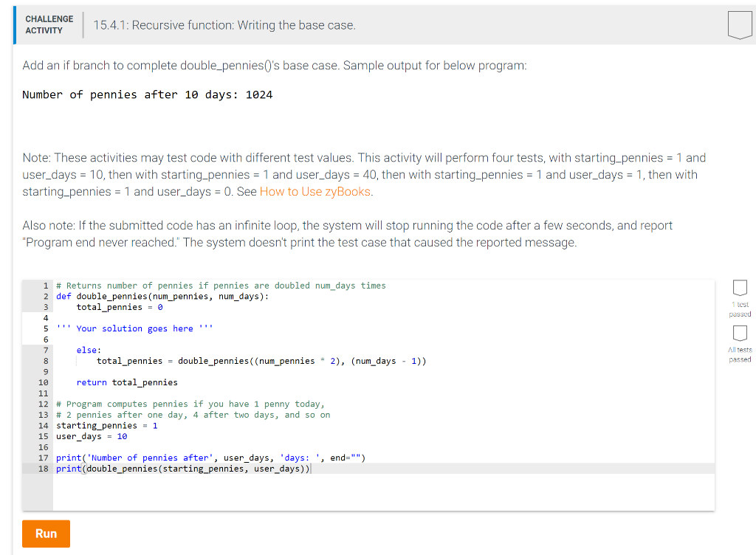
Task: Click 'user_days = 10' on line 15
Action: (92, 436)
